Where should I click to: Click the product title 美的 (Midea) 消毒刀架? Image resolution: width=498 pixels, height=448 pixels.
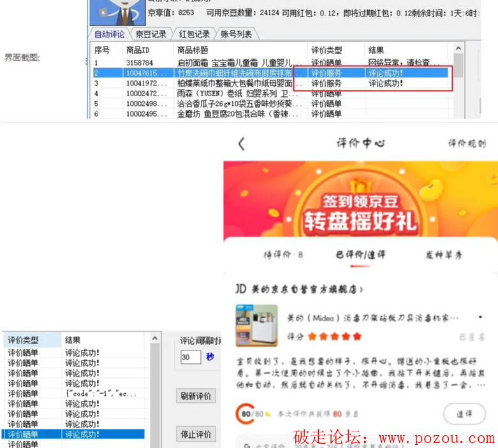click(x=372, y=318)
